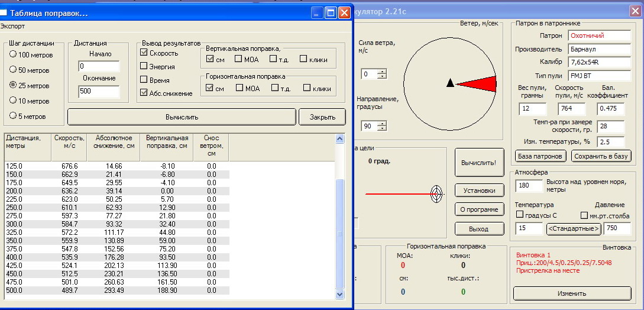Viewport: 644px width, 310px height.
Task: Click the Изменить rifle button
Action: [571, 293]
